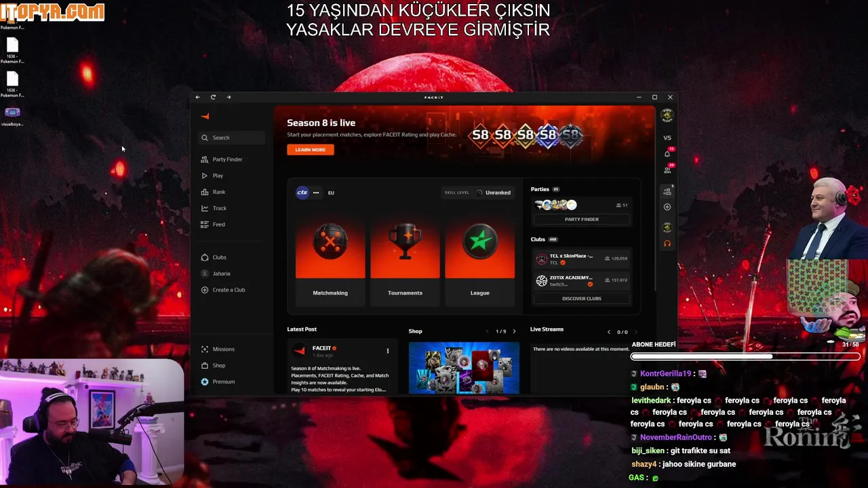Click the FACEIT author name in Latest Post
Viewport: 868px width, 488px height.
[x=321, y=348]
